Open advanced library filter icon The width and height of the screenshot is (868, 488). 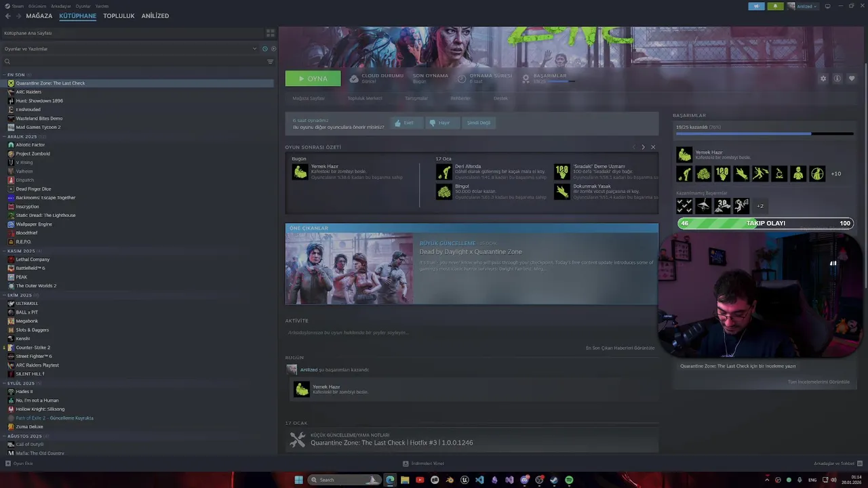point(270,62)
